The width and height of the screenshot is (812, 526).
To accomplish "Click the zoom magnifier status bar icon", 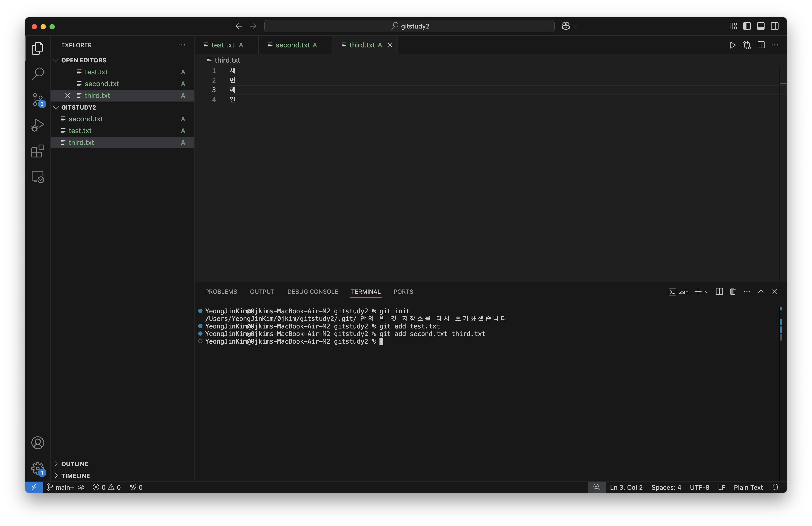I will [596, 487].
